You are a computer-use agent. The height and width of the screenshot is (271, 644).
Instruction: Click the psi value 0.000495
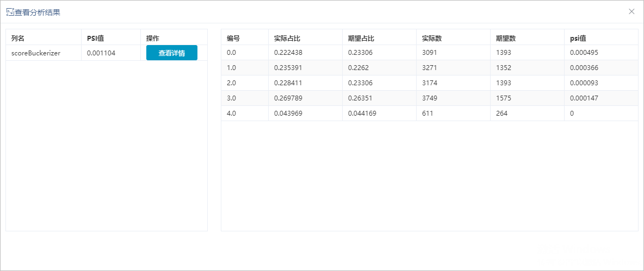[x=584, y=53]
